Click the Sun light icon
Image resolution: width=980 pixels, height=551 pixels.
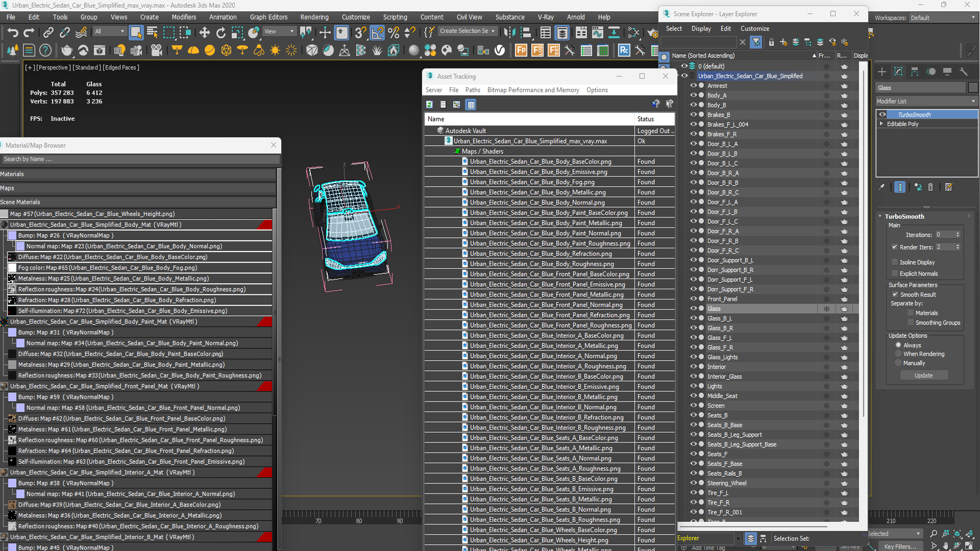point(275,50)
